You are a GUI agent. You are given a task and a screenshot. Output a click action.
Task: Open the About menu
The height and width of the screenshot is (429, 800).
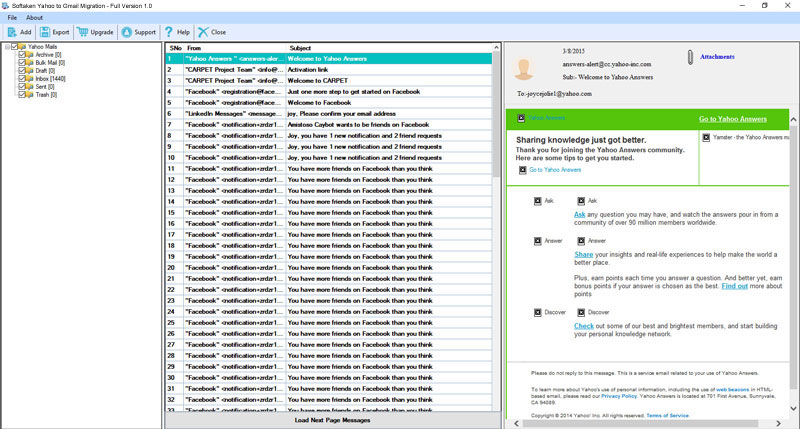click(x=34, y=18)
